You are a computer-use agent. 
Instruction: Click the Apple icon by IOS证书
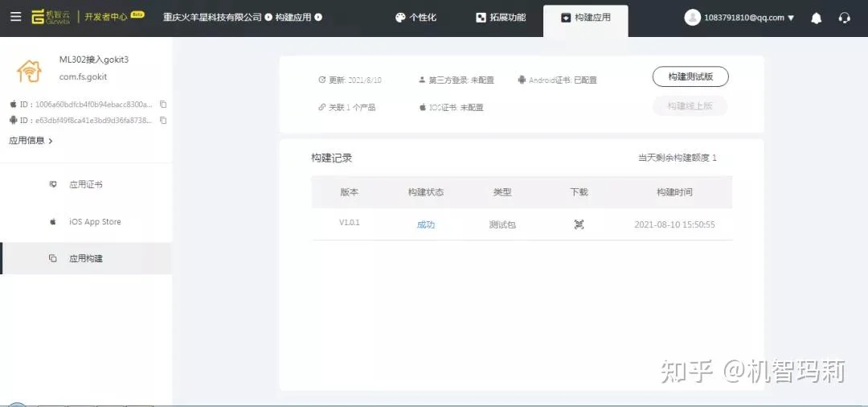tap(423, 107)
